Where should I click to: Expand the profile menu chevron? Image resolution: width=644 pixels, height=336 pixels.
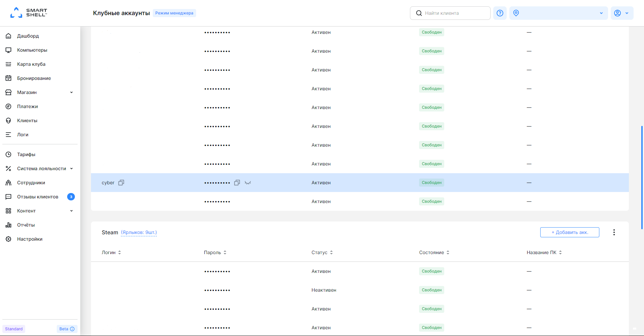pos(627,13)
